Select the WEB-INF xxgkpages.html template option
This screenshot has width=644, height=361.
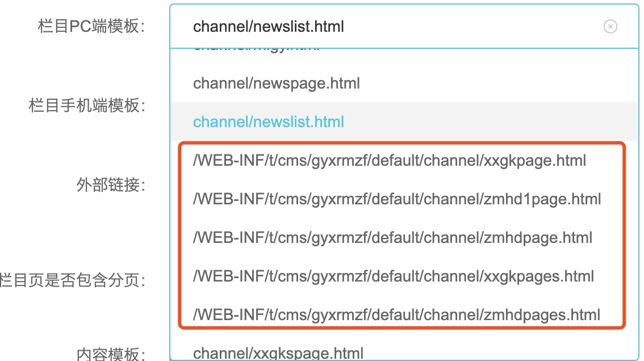(394, 276)
